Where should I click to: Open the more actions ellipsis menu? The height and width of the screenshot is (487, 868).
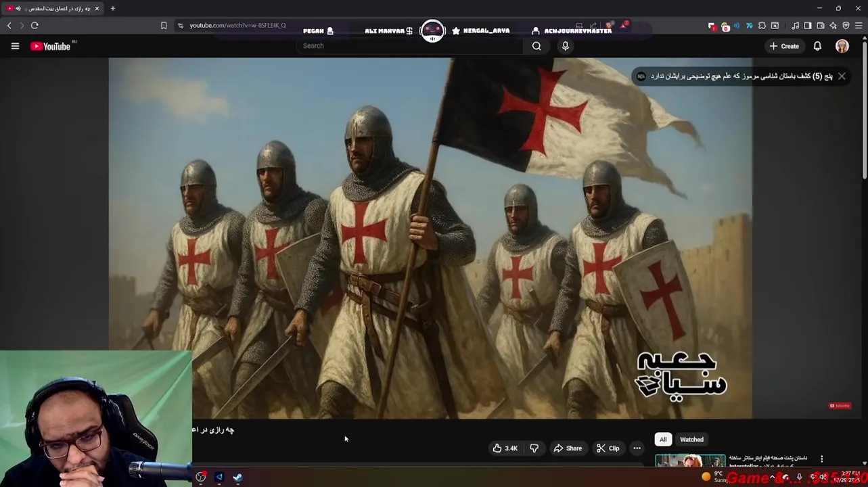(637, 448)
